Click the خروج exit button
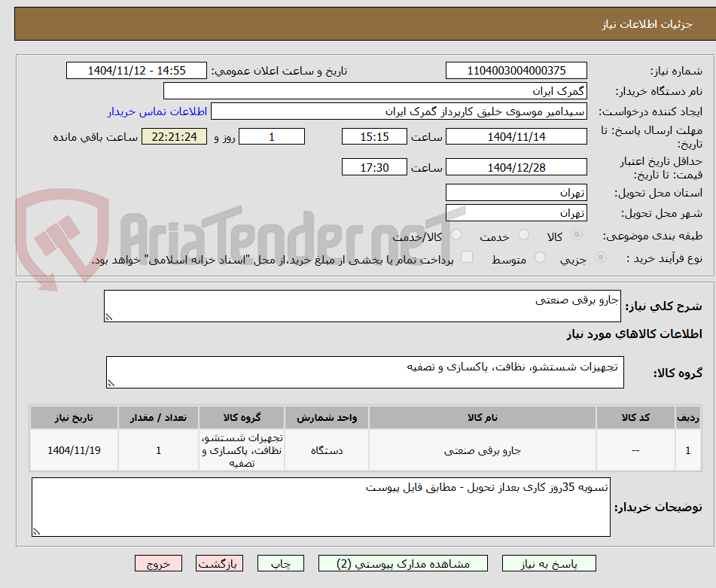Viewport: 716px width, 588px height. [158, 563]
